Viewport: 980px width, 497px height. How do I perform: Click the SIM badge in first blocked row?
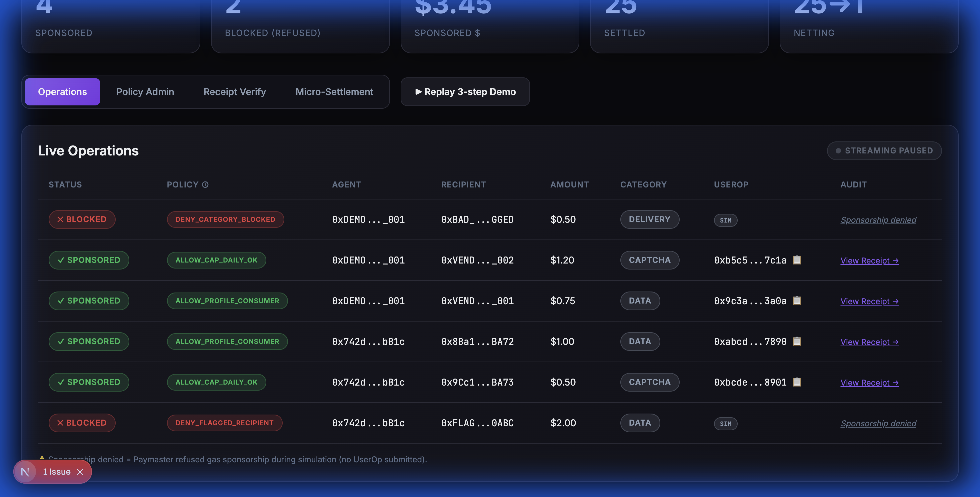tap(725, 220)
